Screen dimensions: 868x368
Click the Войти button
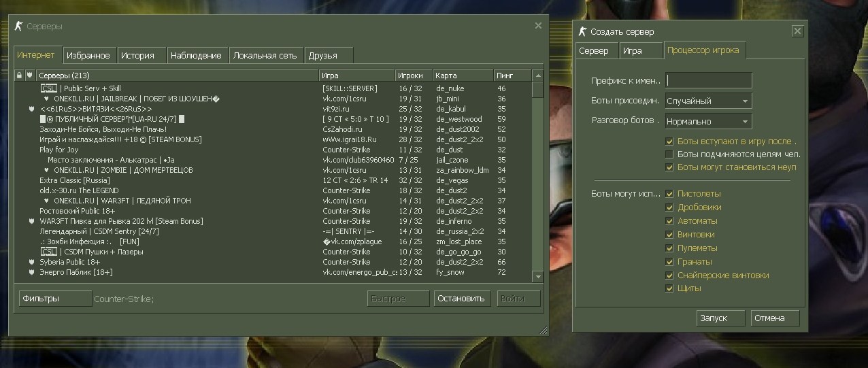click(518, 299)
